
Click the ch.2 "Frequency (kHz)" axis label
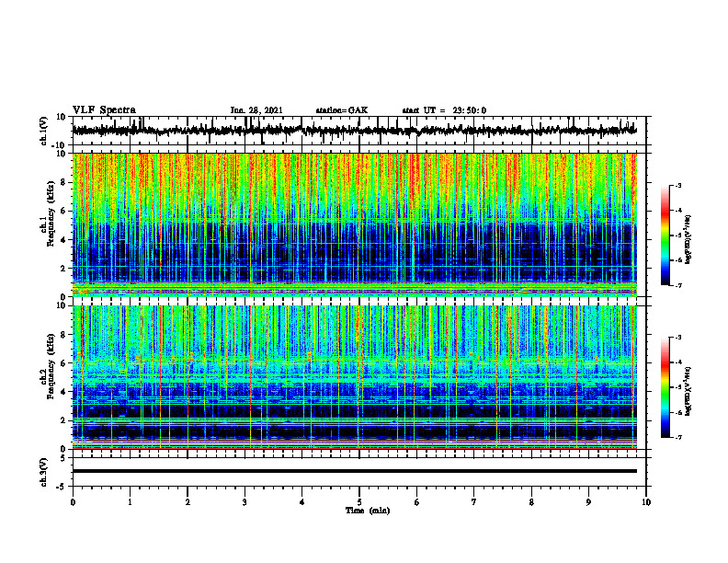pos(51,366)
